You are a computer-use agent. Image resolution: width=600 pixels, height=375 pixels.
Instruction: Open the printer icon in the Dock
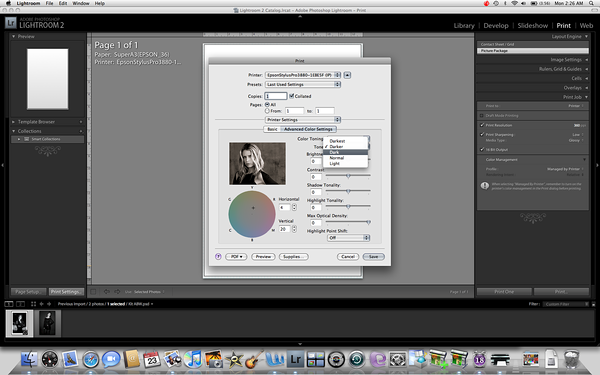click(499, 360)
